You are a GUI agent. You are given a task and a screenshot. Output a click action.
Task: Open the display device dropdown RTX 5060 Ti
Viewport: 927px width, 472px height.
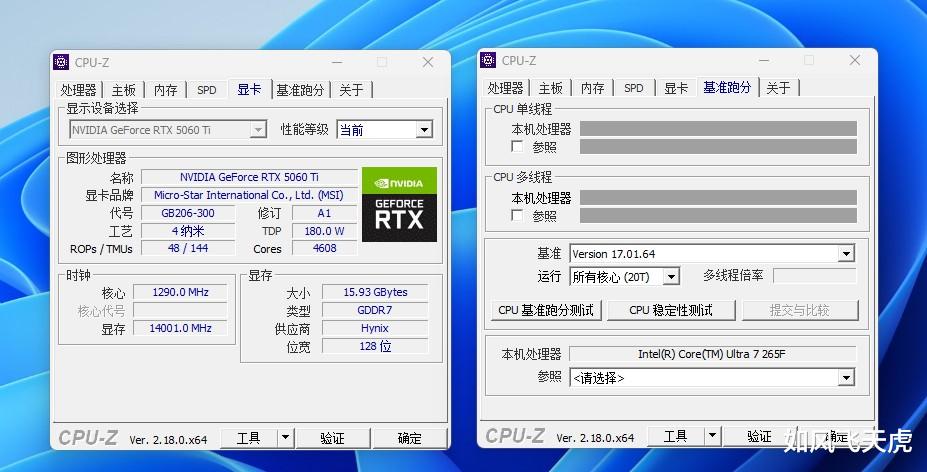point(167,130)
